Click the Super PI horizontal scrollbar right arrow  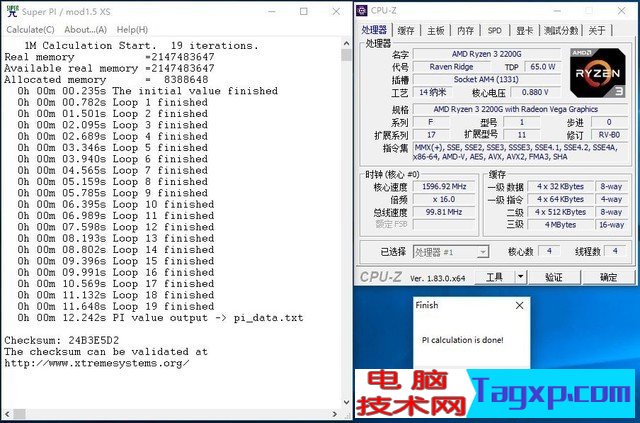(x=335, y=414)
